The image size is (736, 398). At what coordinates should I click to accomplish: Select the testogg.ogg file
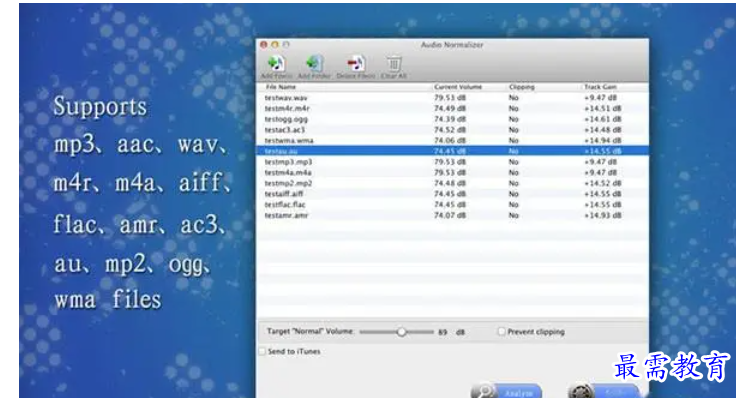pos(286,119)
